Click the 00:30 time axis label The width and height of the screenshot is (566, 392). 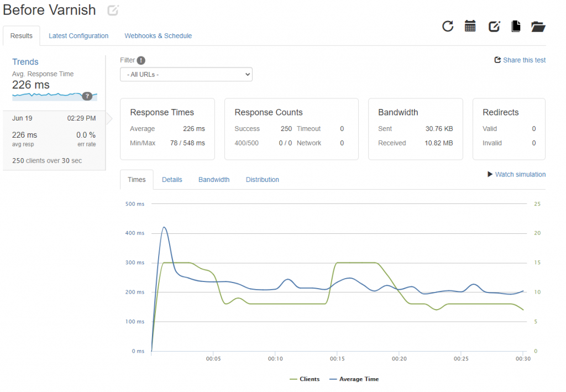523,359
